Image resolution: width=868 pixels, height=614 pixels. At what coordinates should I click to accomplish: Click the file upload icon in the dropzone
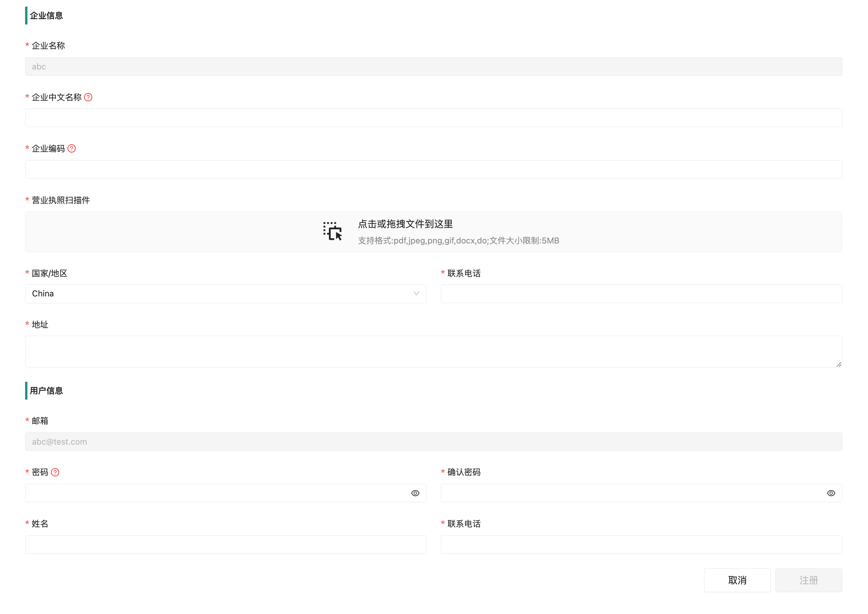pos(333,232)
